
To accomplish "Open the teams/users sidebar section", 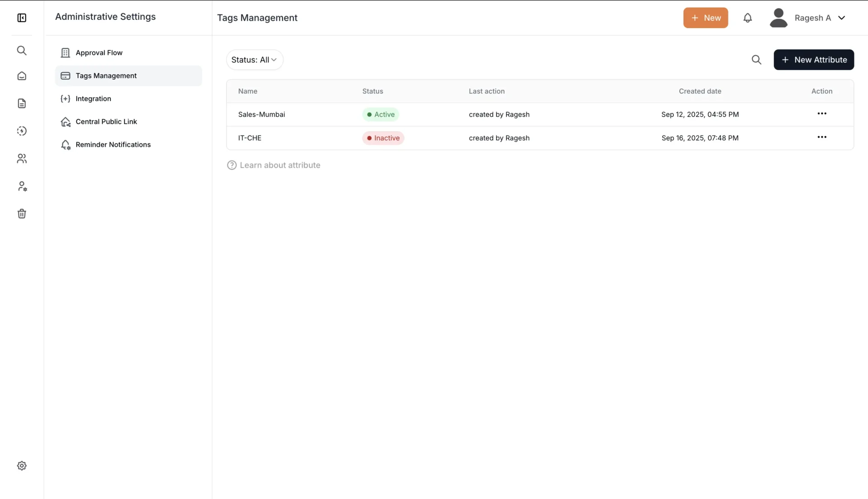I will (22, 158).
